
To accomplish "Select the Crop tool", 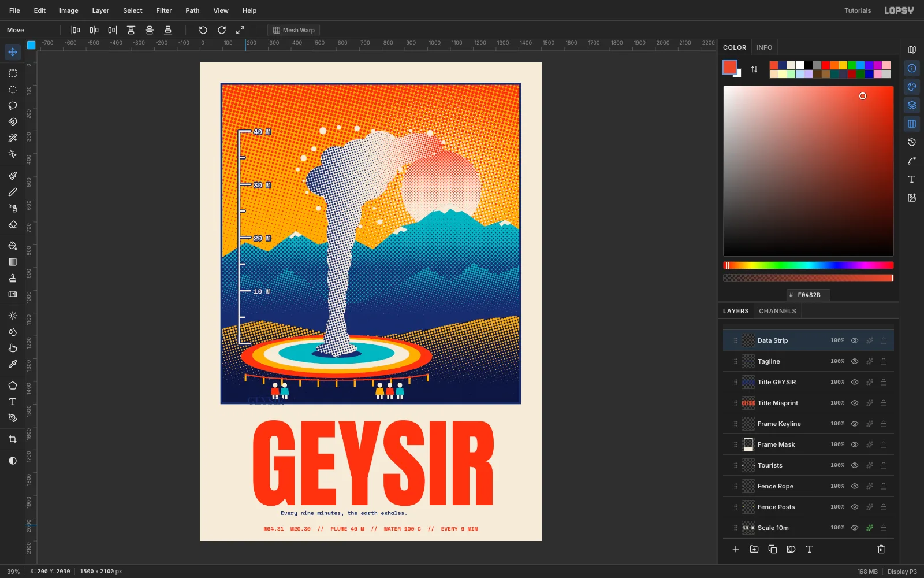I will (13, 439).
